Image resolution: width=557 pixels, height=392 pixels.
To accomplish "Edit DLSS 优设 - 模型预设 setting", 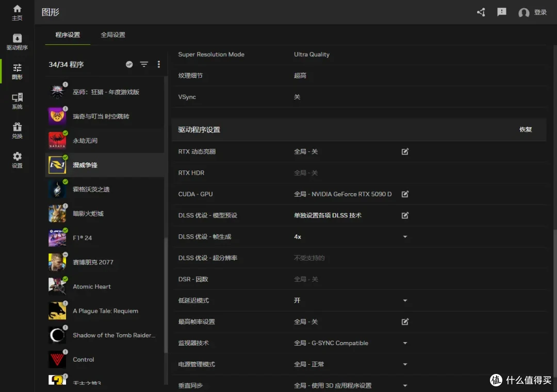I will 405,215.
